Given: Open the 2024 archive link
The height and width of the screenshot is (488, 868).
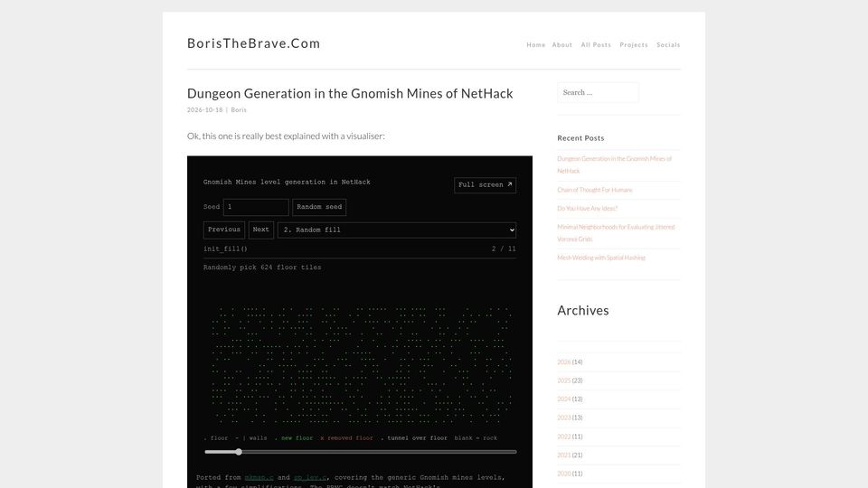Looking at the screenshot, I should (x=563, y=399).
